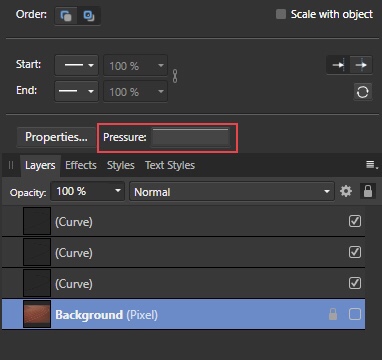Enable Scale with object checkbox
The image size is (382, 360).
pos(281,14)
